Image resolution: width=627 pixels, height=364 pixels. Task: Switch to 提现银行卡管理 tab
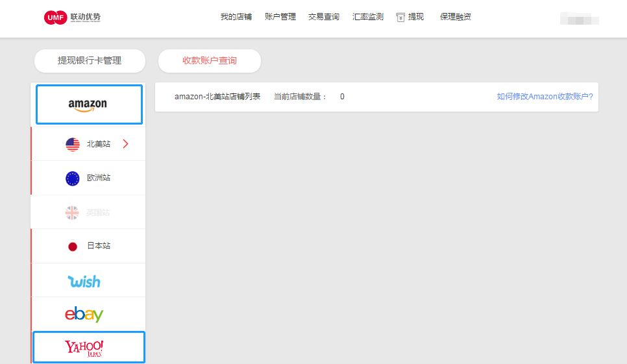(x=90, y=61)
